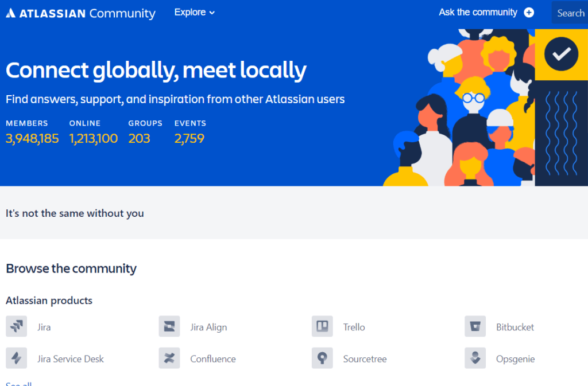The image size is (588, 386).
Task: Click the Online stat 1,213,100
Action: (93, 138)
